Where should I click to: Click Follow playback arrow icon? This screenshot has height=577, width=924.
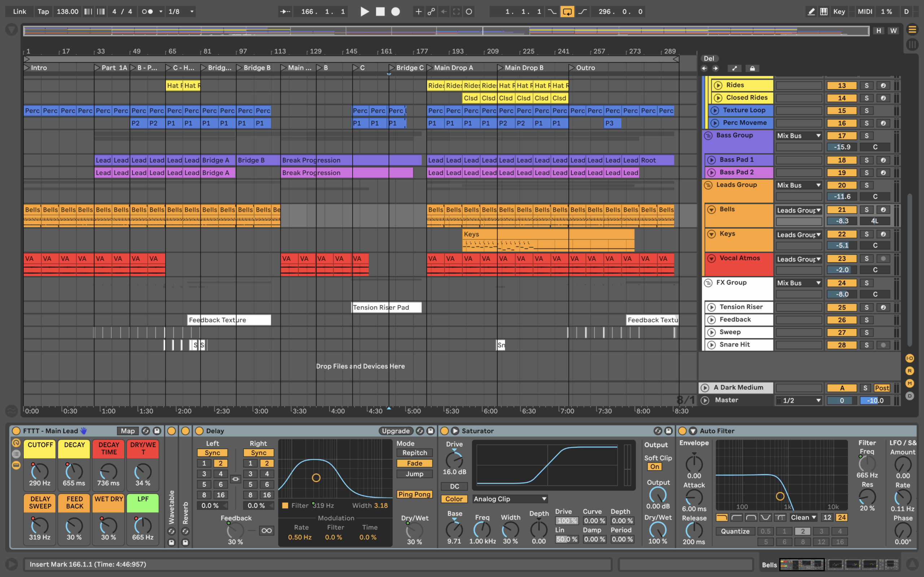[284, 12]
